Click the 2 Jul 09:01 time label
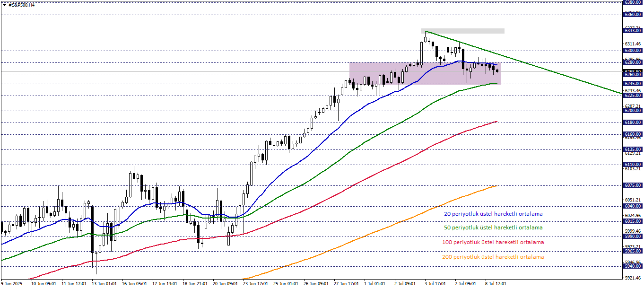Viewport: 644px width, 289px height. (406, 284)
